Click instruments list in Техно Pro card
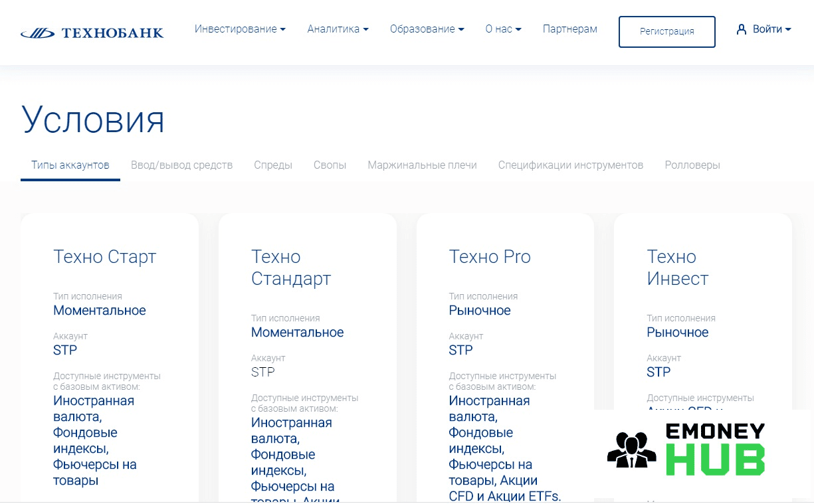Screen dimensions: 814x504 (x=505, y=449)
